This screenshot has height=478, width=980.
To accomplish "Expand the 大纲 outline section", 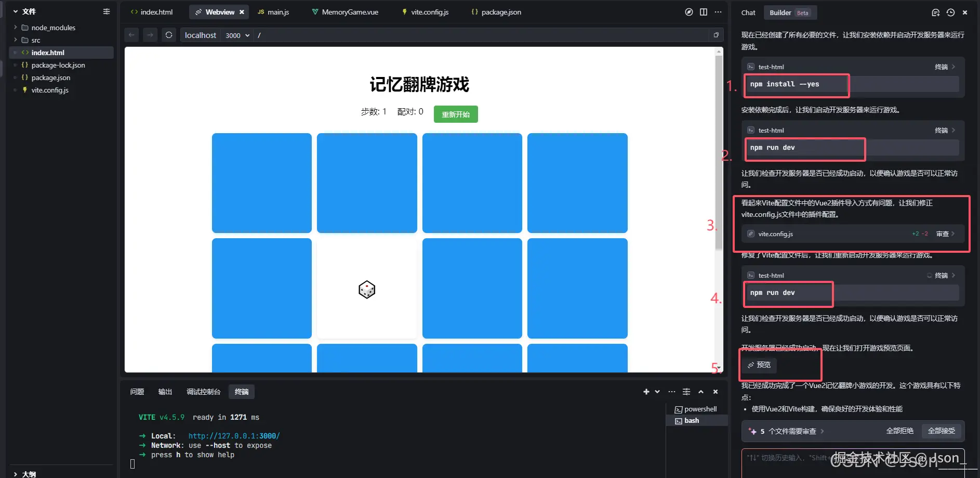I will coord(16,474).
